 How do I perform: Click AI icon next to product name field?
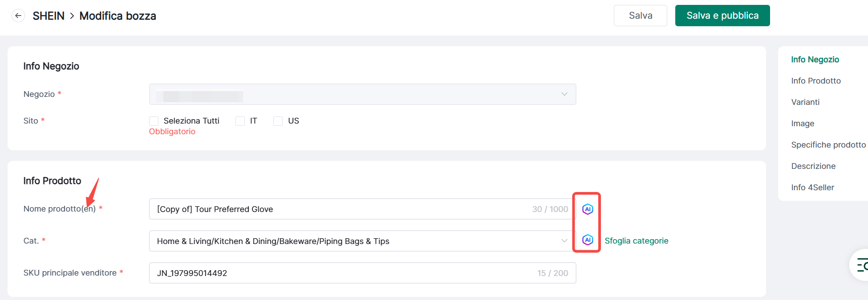588,209
